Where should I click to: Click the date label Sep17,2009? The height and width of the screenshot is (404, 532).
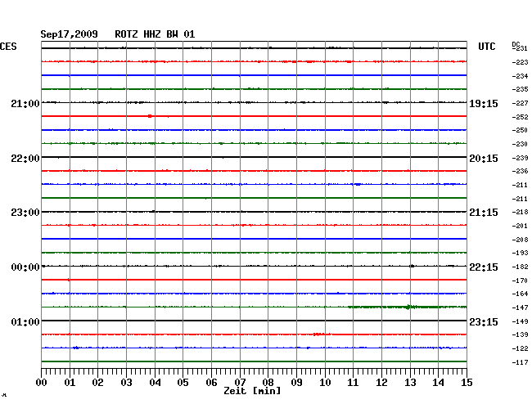point(70,34)
